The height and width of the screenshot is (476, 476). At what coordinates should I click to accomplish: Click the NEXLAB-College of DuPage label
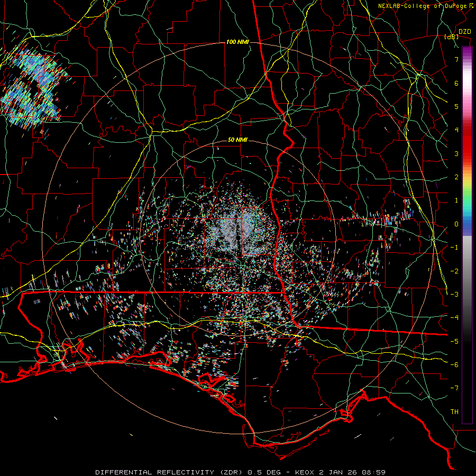coord(423,6)
